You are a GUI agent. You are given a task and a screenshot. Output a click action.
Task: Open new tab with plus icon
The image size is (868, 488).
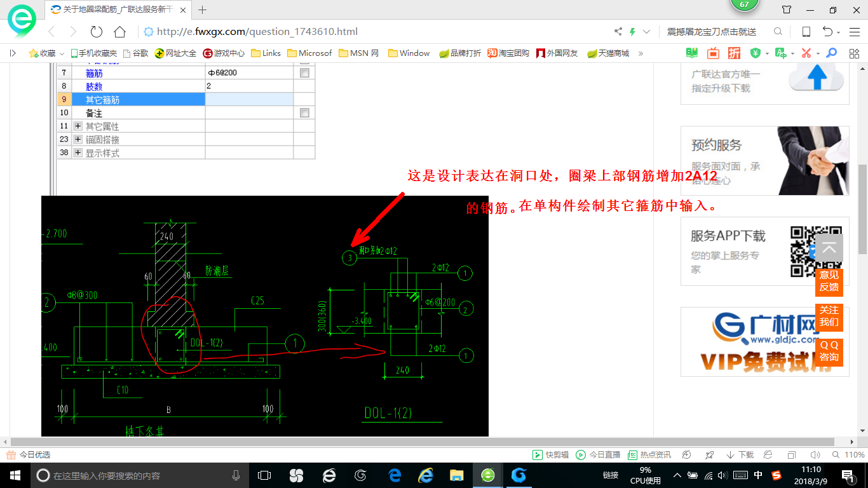[203, 10]
